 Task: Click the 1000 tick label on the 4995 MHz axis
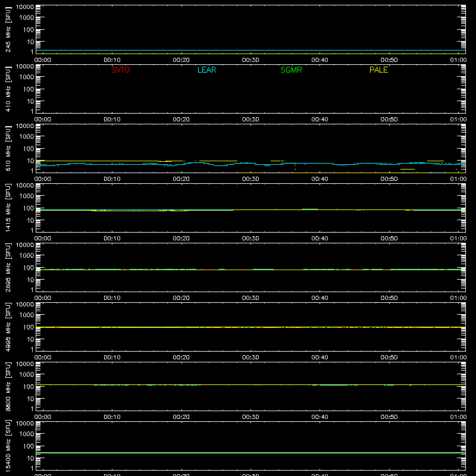pos(27,315)
